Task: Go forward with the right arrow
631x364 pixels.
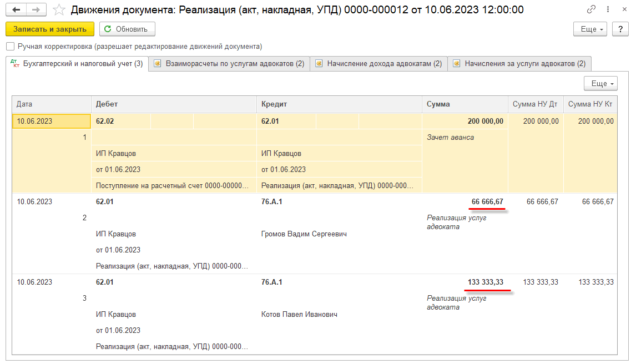Action: [36, 10]
